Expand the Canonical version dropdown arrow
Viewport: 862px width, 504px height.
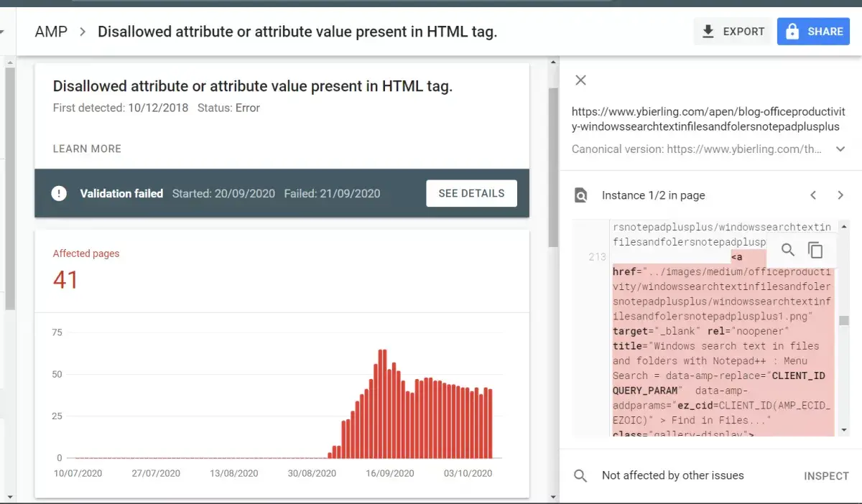point(840,149)
